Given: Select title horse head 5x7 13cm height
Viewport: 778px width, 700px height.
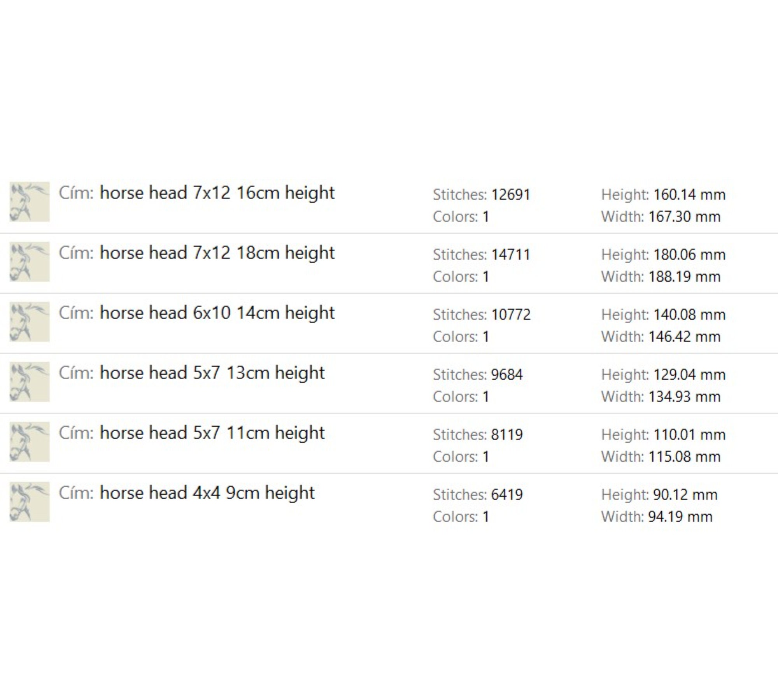Looking at the screenshot, I should click(x=212, y=373).
